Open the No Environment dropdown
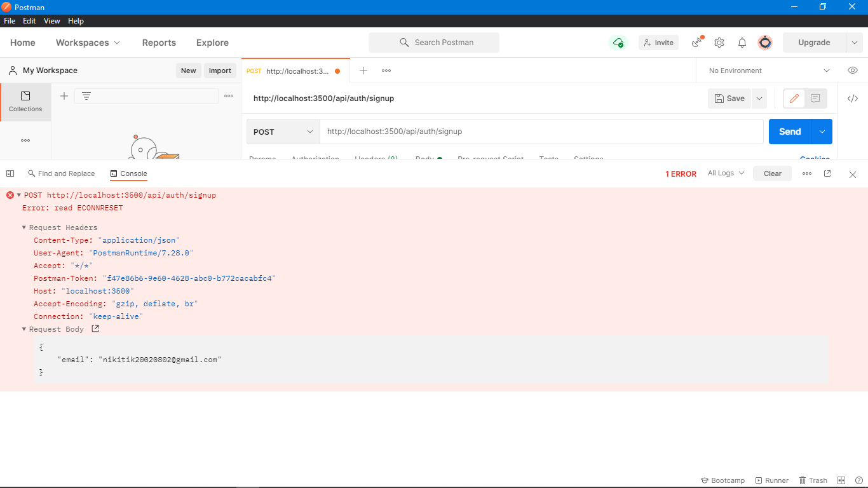Image resolution: width=868 pixels, height=488 pixels. click(x=769, y=71)
